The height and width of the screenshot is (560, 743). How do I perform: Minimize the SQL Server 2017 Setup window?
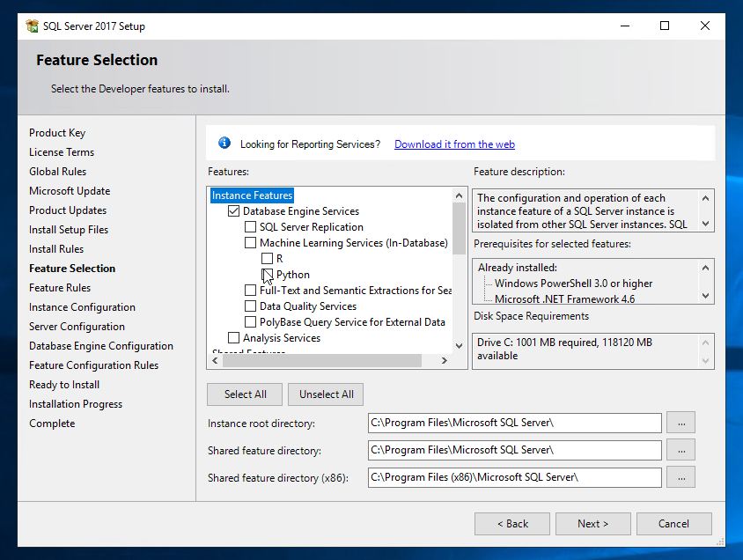[x=625, y=26]
